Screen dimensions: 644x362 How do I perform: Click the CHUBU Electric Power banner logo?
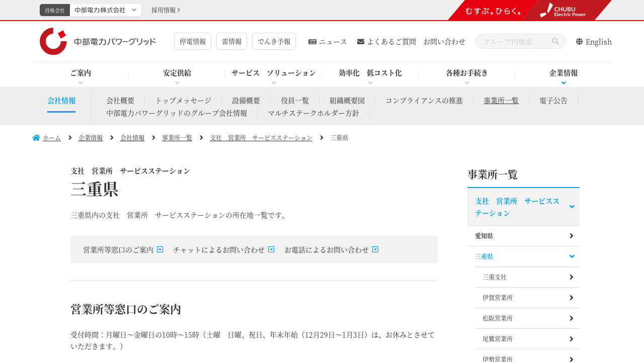(x=563, y=10)
